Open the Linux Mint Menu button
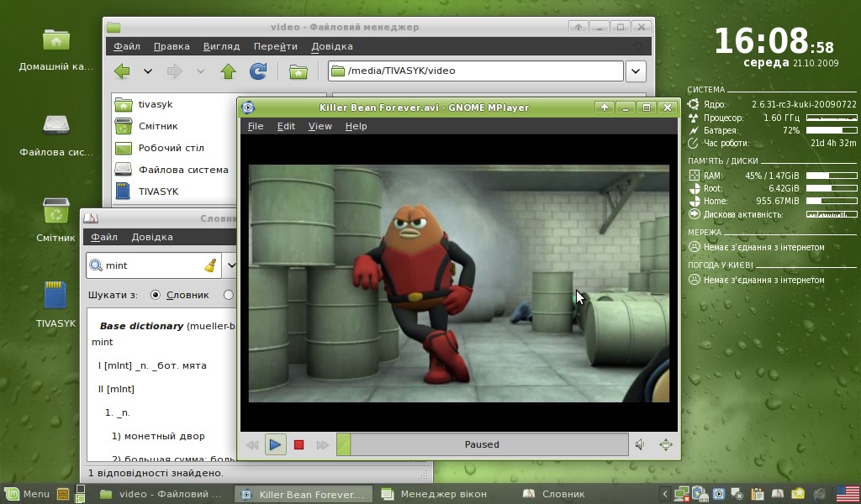This screenshot has width=861, height=504. point(29,494)
